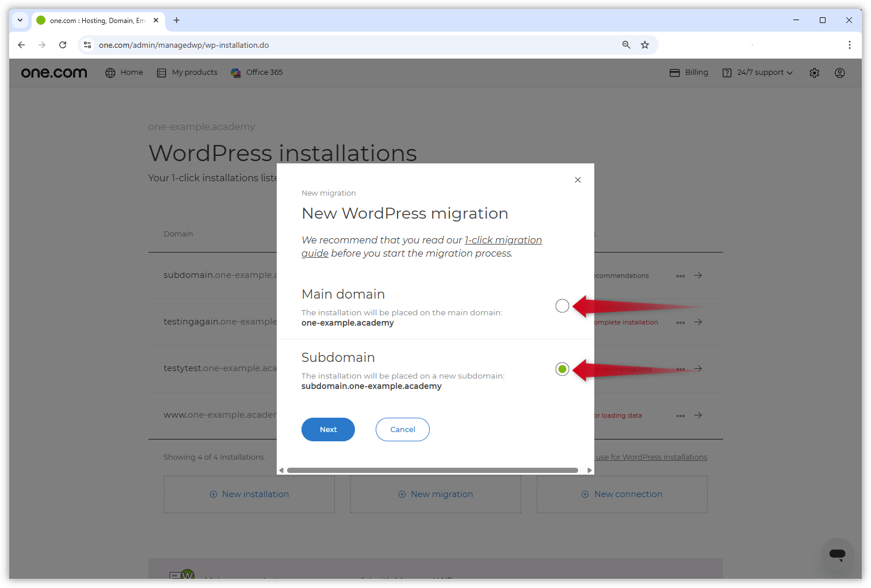Open Office 365 in the top navigation
The width and height of the screenshot is (871, 588).
(257, 72)
